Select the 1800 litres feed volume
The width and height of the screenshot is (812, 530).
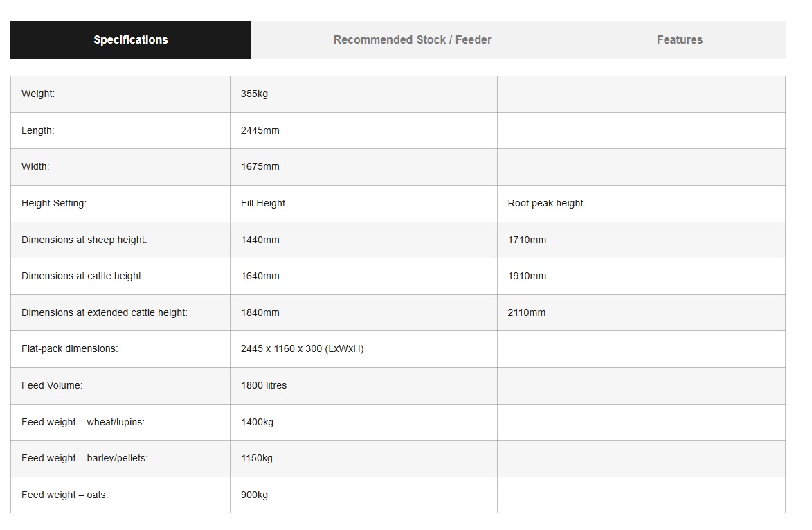click(264, 386)
